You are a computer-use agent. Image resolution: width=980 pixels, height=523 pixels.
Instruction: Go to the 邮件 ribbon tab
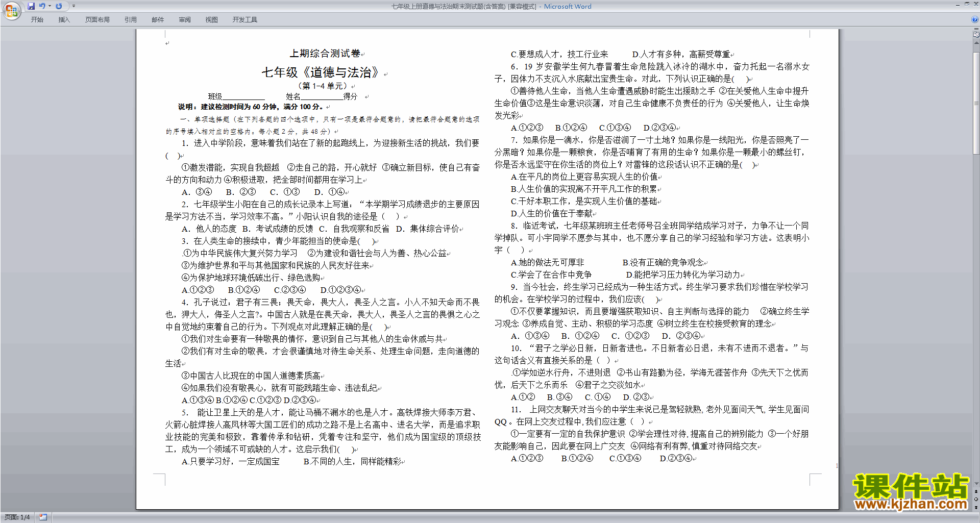158,20
